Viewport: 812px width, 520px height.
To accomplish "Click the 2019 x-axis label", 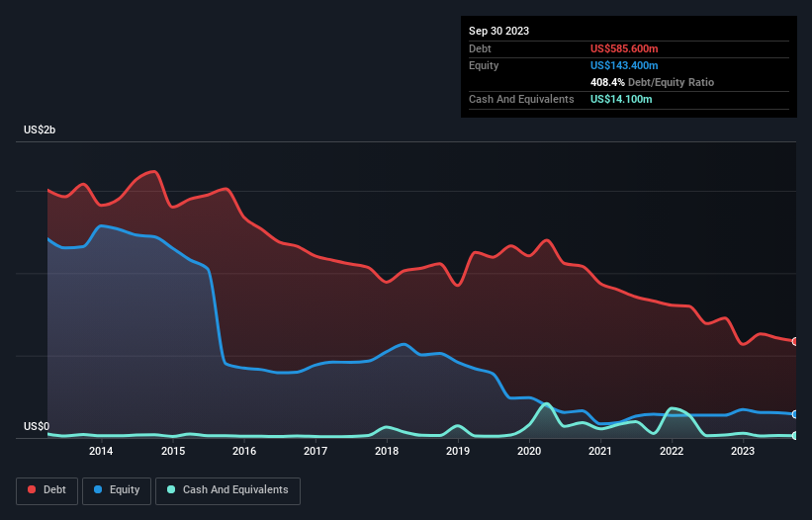I will [x=458, y=451].
